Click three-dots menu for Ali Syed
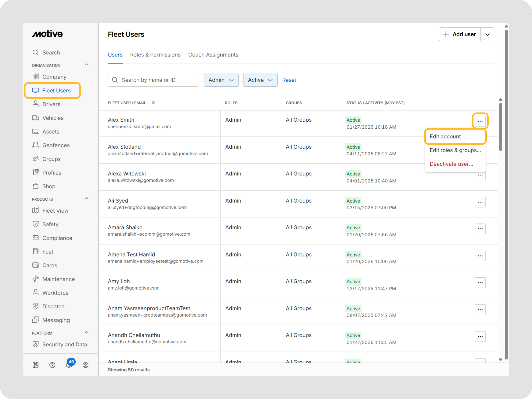 [x=480, y=202]
